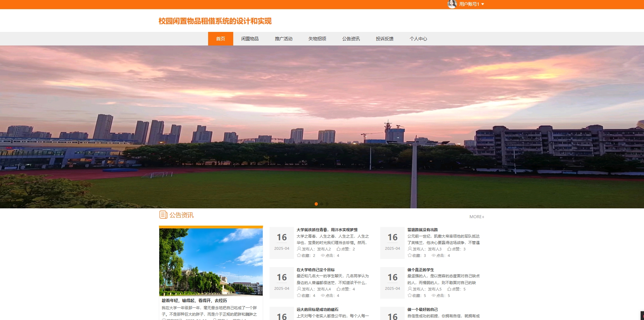Click date box of 做个真正的学生 article
The height and width of the screenshot is (320, 644).
coord(392,283)
